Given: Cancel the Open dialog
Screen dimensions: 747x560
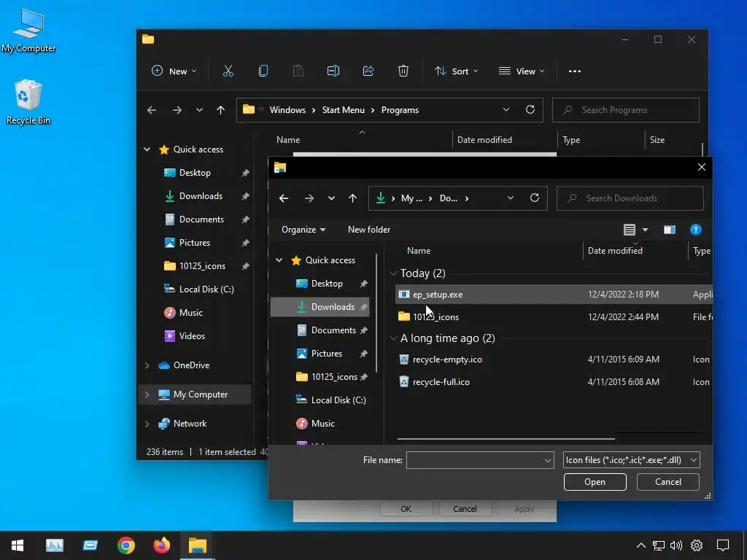Looking at the screenshot, I should click(668, 482).
